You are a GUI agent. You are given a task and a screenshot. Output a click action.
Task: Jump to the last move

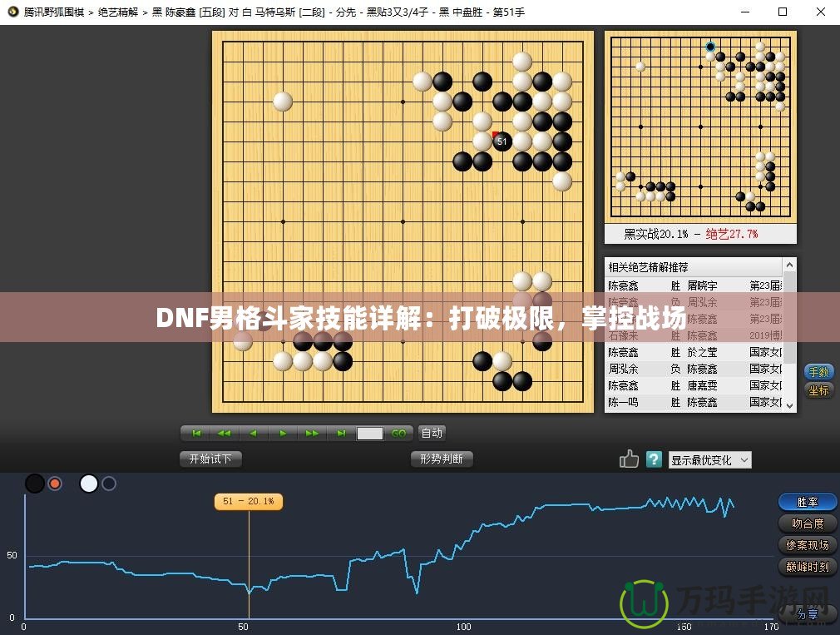(341, 433)
